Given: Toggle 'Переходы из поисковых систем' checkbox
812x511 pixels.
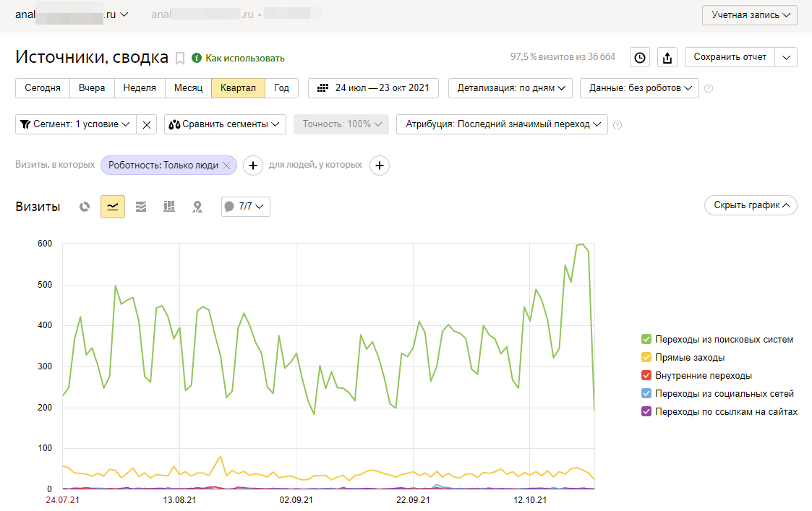Looking at the screenshot, I should 646,339.
